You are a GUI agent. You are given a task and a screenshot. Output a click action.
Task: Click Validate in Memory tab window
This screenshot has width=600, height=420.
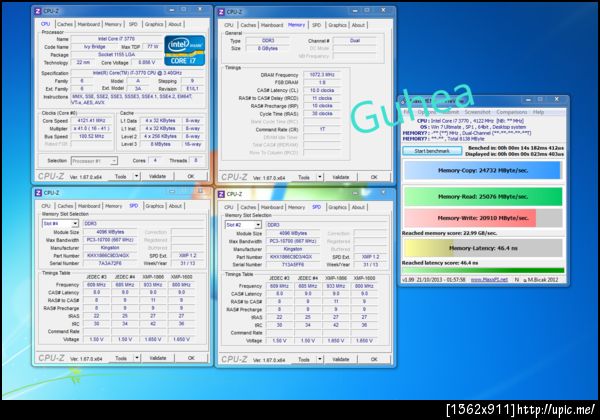pos(341,177)
